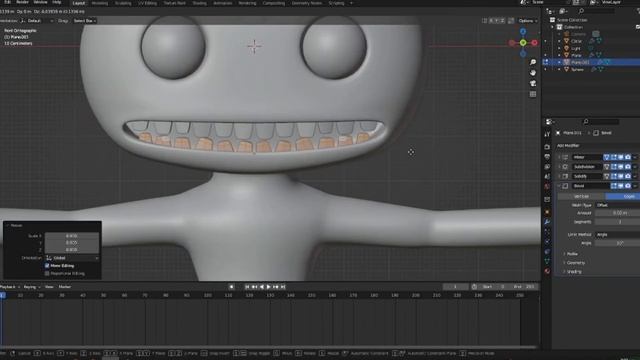
Task: Open the timeline Keying menu
Action: 31,287
